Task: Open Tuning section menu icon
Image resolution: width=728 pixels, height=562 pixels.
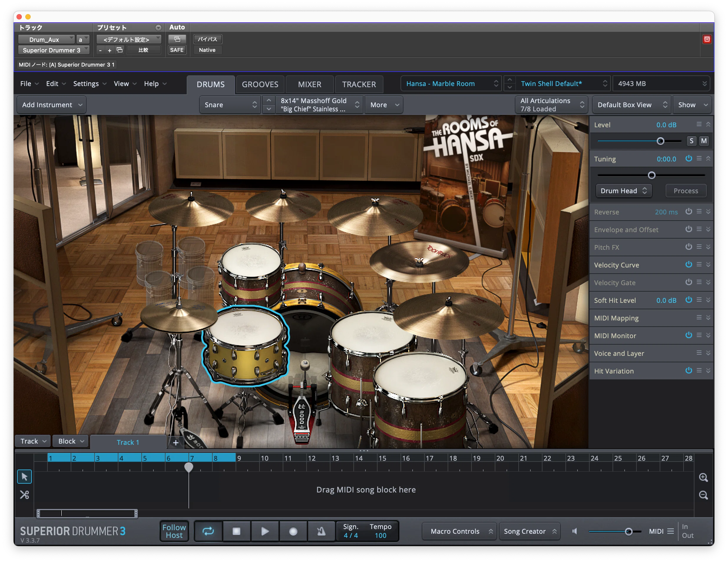Action: click(699, 159)
